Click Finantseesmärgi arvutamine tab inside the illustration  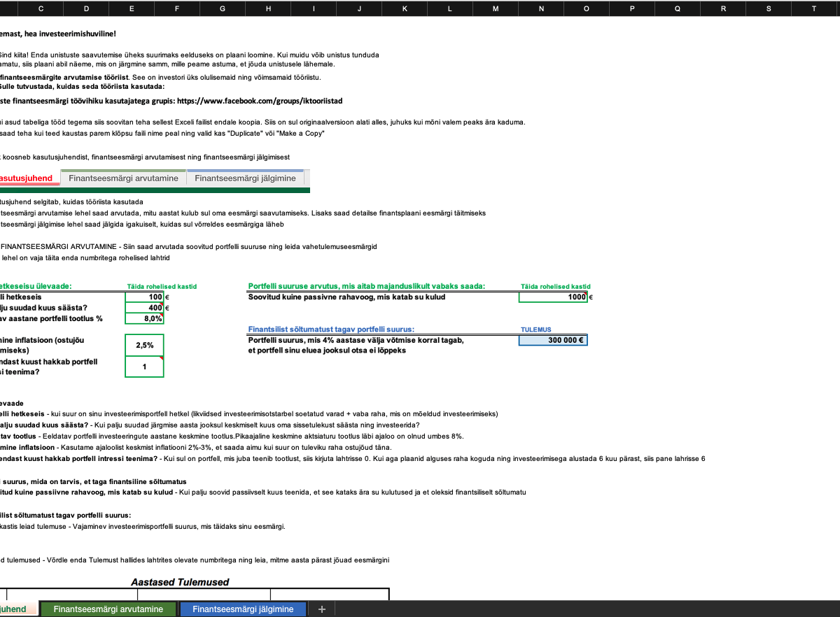(x=123, y=178)
